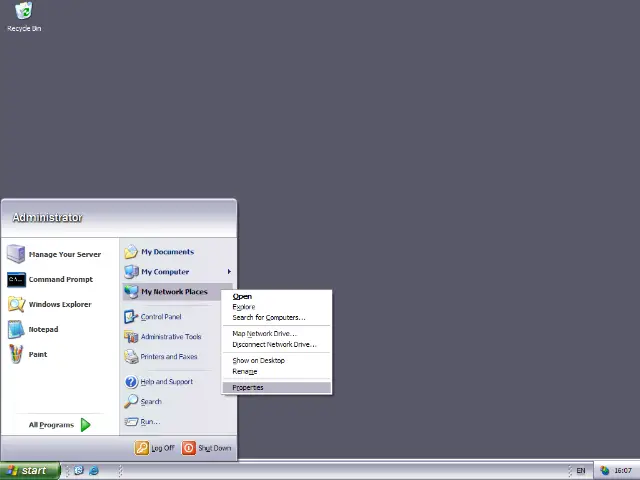The width and height of the screenshot is (640, 480).
Task: Select Search for Computers... menu entry
Action: point(277,318)
